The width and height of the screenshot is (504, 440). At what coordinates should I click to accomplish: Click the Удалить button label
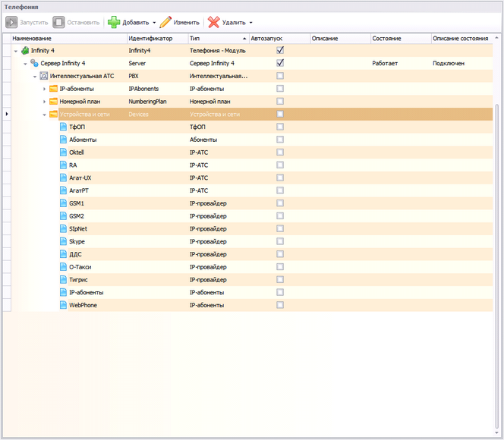(x=234, y=23)
